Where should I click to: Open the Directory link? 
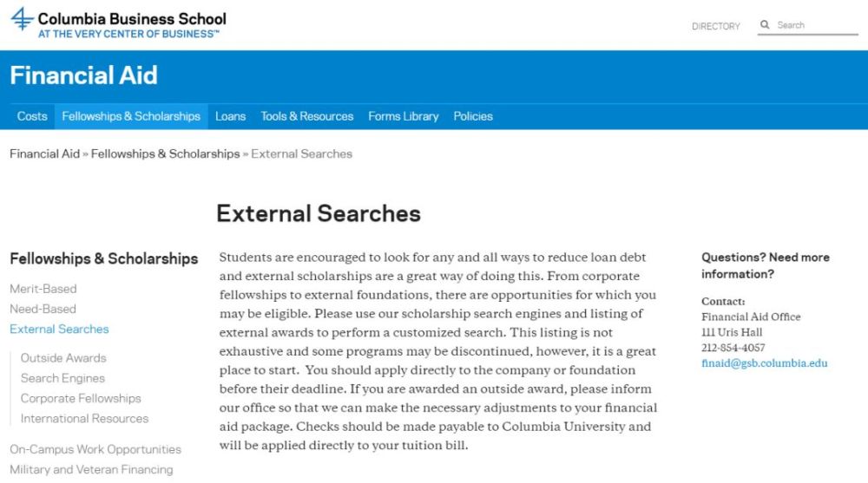pyautogui.click(x=716, y=26)
